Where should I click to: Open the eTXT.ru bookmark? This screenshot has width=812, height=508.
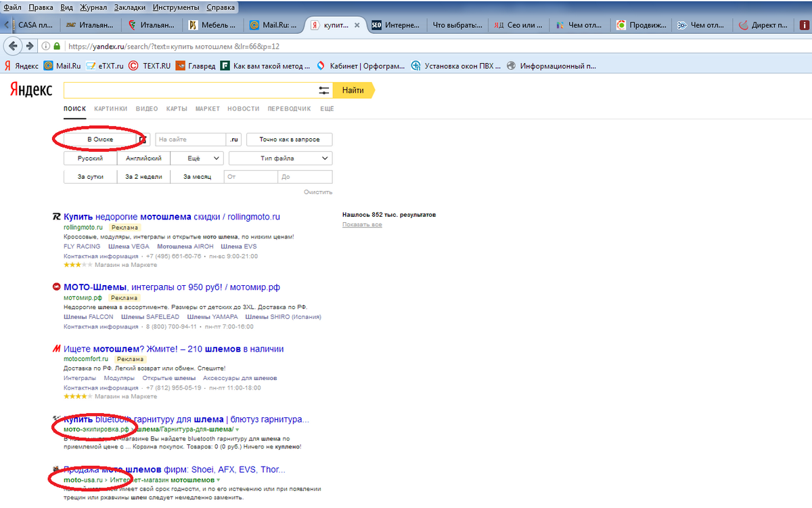[x=105, y=66]
